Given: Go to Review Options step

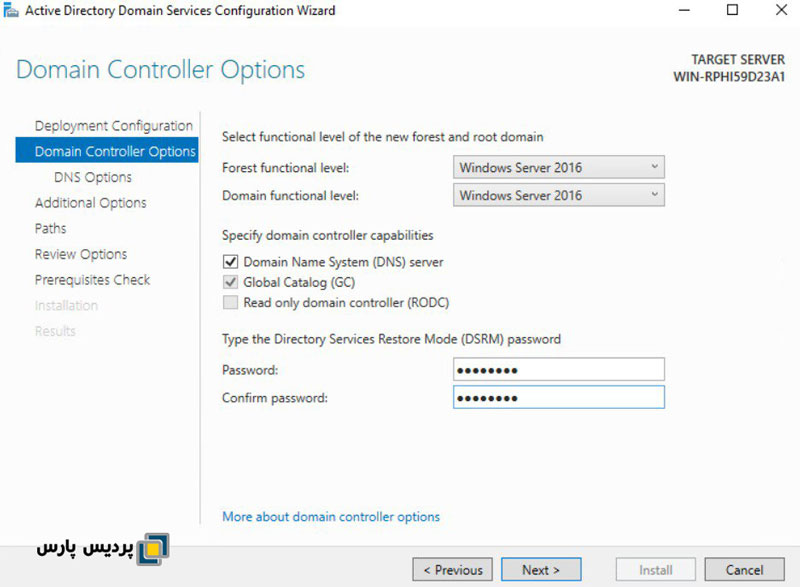Looking at the screenshot, I should coord(81,254).
